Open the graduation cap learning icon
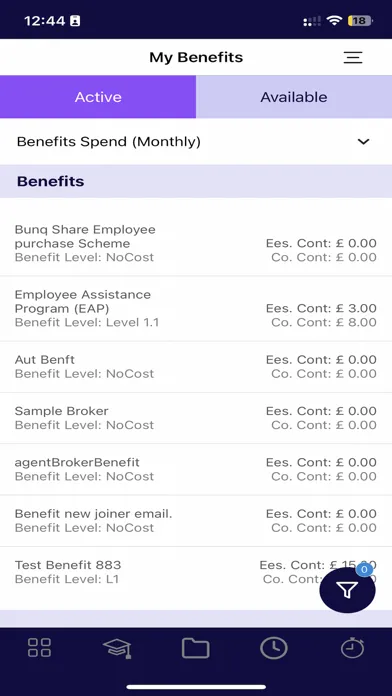Image resolution: width=392 pixels, height=696 pixels. tap(117, 648)
